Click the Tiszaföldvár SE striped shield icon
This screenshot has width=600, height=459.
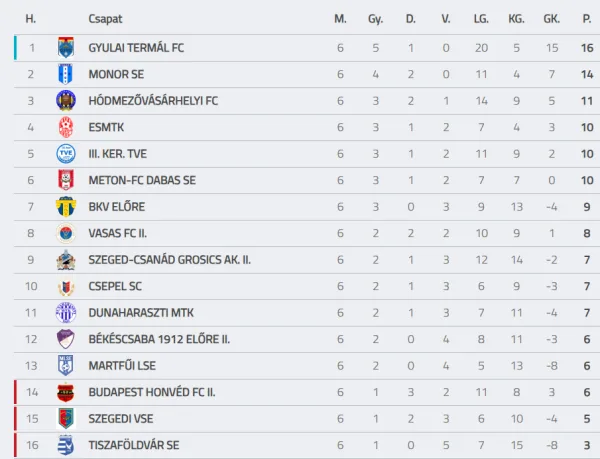tap(66, 445)
